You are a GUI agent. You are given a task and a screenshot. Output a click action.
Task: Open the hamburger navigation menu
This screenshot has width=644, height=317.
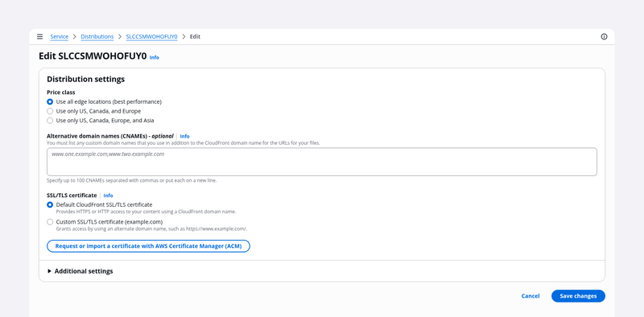click(x=39, y=36)
